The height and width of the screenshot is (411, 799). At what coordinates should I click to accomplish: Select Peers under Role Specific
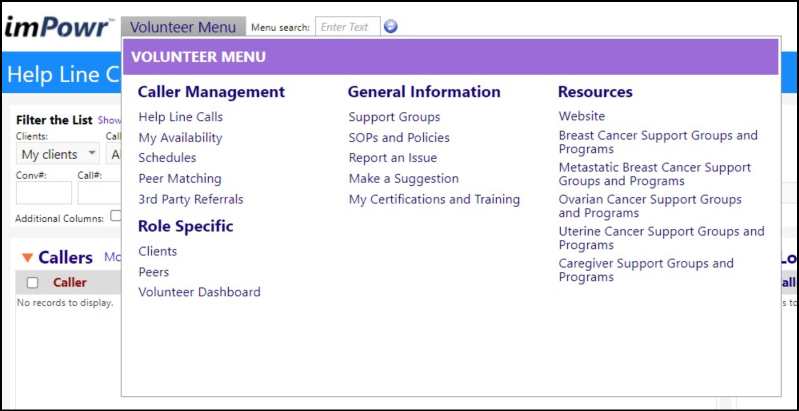tap(154, 272)
